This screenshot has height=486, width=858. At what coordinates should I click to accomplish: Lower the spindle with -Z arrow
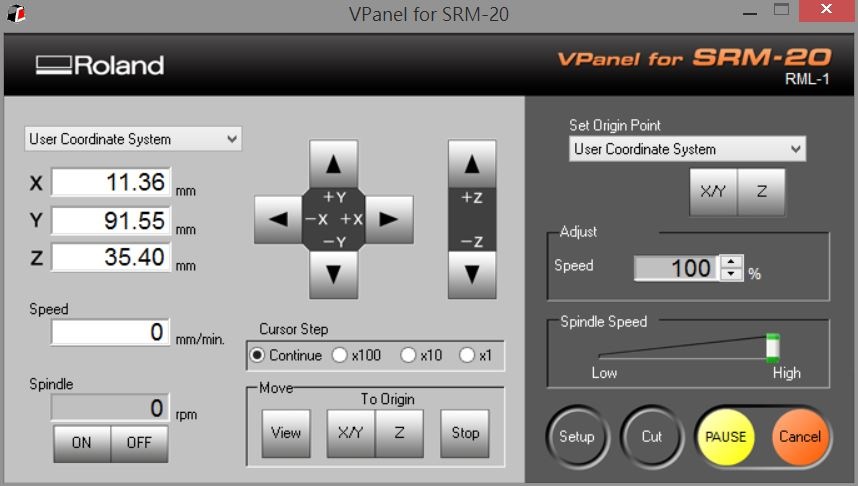point(472,274)
